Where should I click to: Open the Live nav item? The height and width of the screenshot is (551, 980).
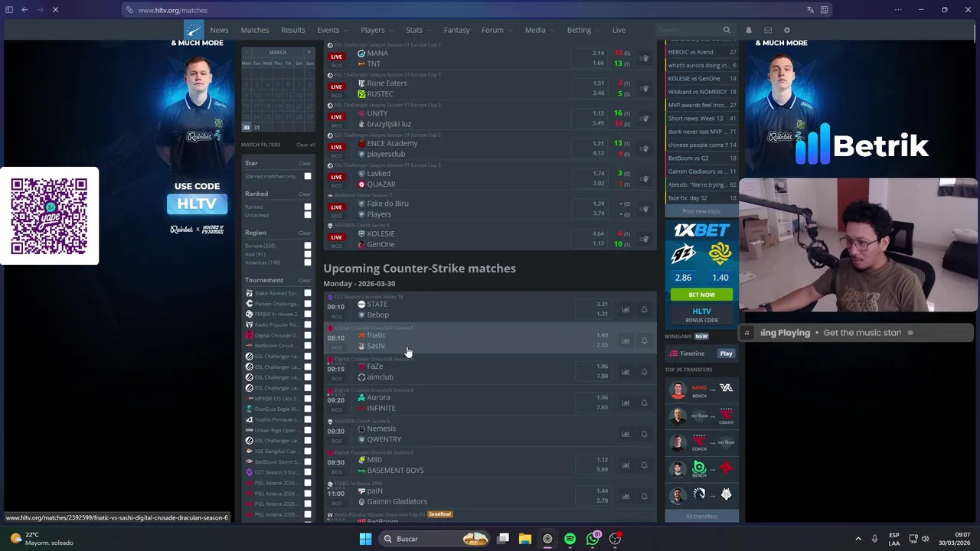tap(619, 30)
